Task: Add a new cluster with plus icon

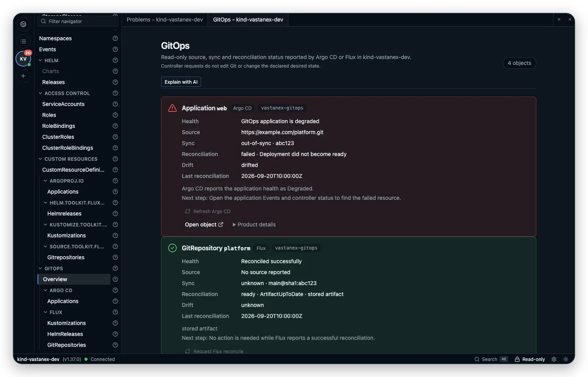Action: (23, 76)
